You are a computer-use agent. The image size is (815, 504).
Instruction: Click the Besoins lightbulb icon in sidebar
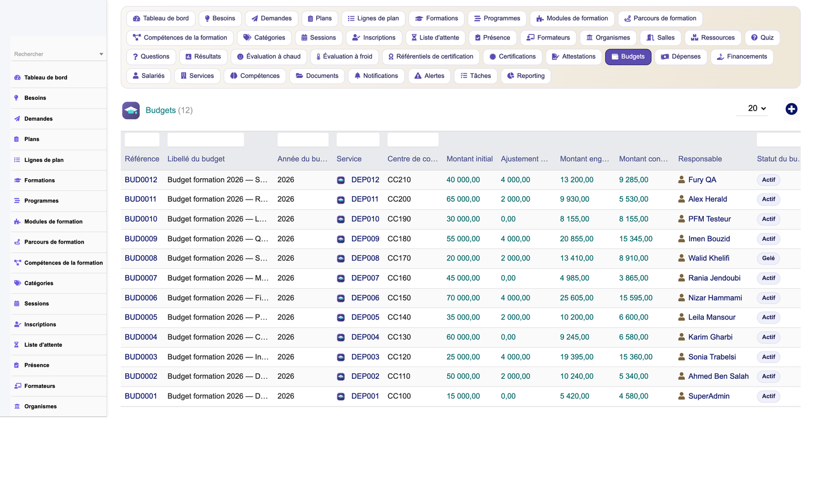17,98
